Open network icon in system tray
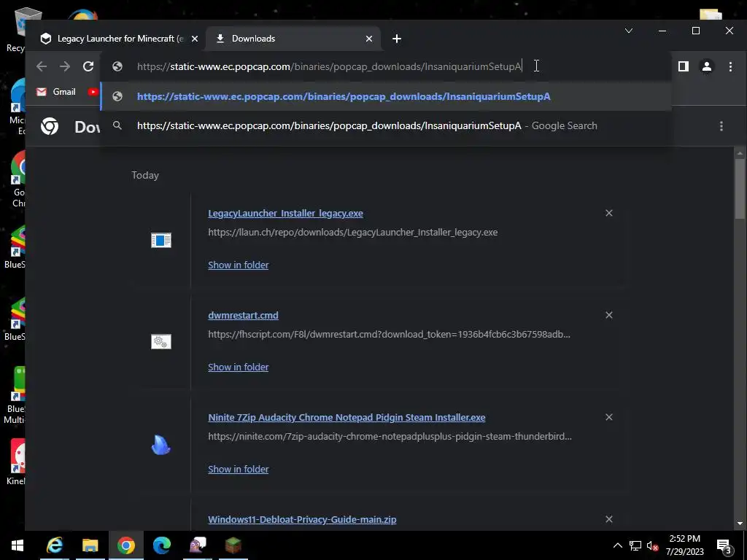Image resolution: width=747 pixels, height=560 pixels. pyautogui.click(x=635, y=545)
